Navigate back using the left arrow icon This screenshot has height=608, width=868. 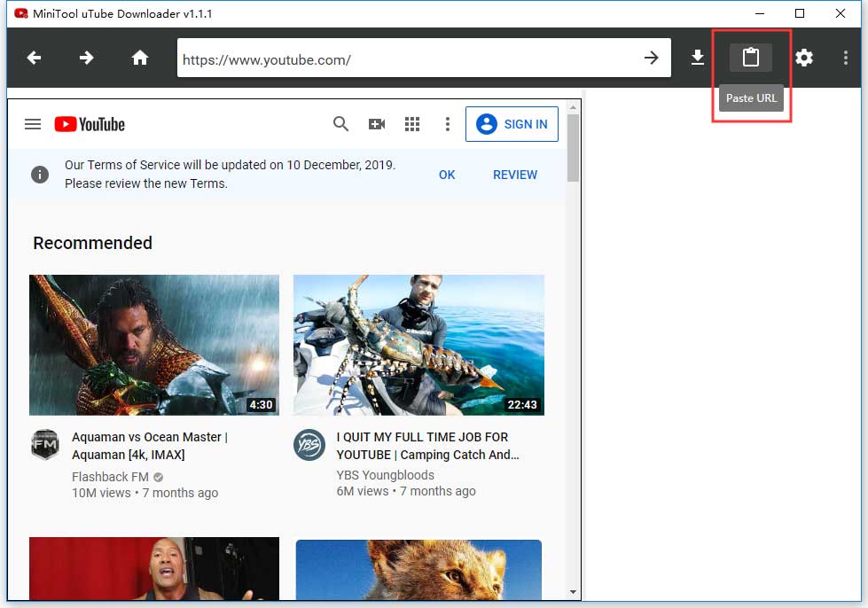[34, 57]
